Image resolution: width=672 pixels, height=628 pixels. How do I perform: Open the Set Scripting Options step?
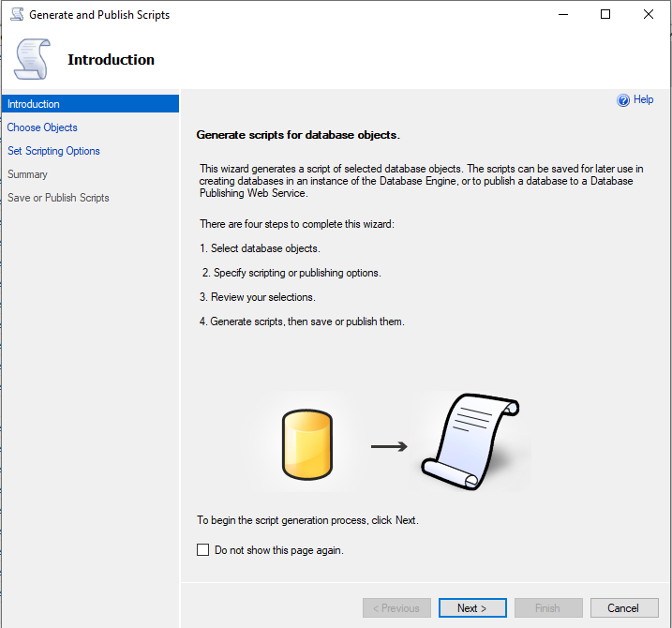[x=53, y=151]
